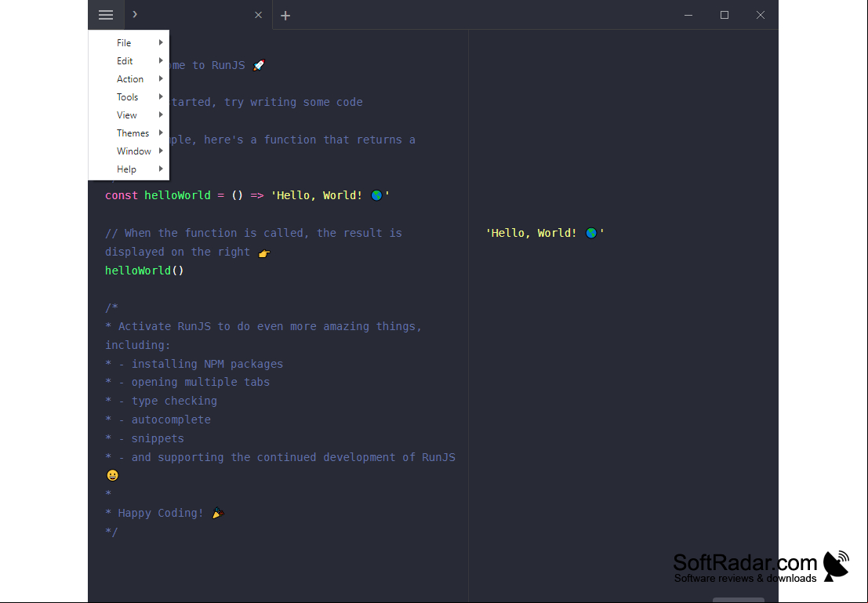Open the View menu
This screenshot has height=603, width=868.
pos(129,115)
